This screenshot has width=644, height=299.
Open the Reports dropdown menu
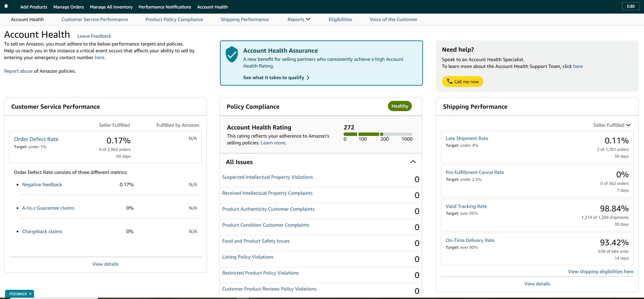pyautogui.click(x=299, y=19)
